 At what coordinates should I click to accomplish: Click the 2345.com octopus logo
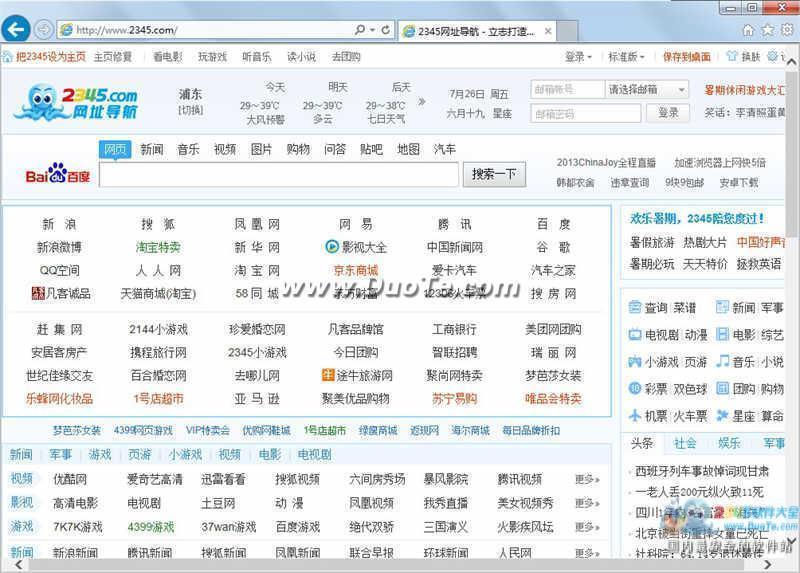click(x=76, y=102)
